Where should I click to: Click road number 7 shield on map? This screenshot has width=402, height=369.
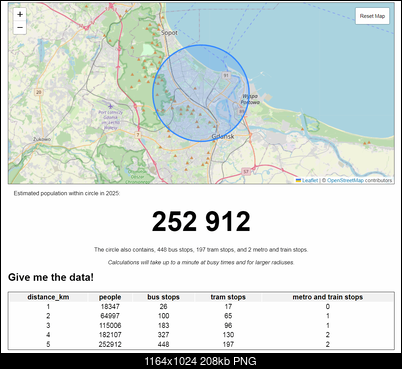138,135
